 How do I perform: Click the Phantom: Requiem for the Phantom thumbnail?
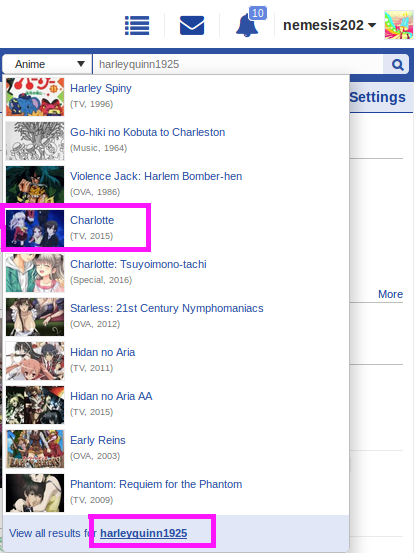pyautogui.click(x=35, y=493)
